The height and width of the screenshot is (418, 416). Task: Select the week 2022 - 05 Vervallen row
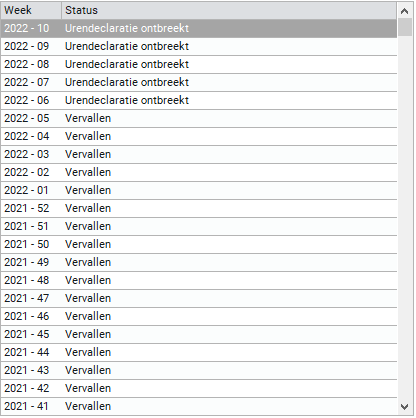(x=199, y=118)
